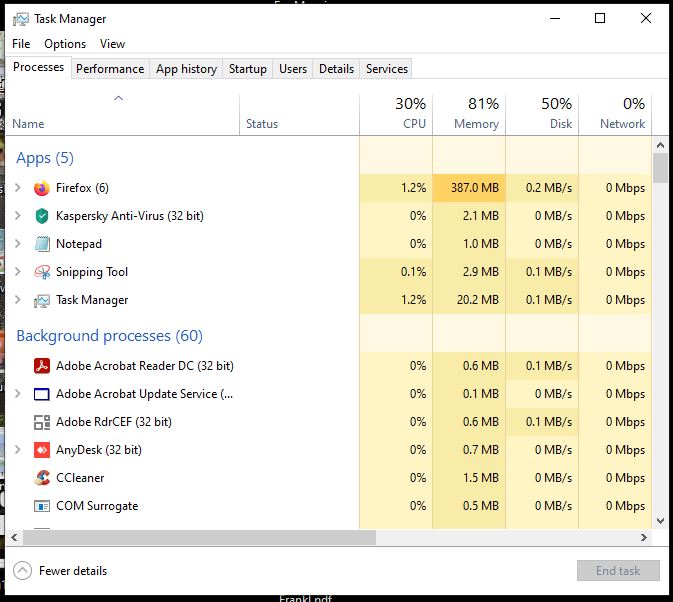Click the Notepad process icon
The width and height of the screenshot is (673, 602).
coord(42,244)
